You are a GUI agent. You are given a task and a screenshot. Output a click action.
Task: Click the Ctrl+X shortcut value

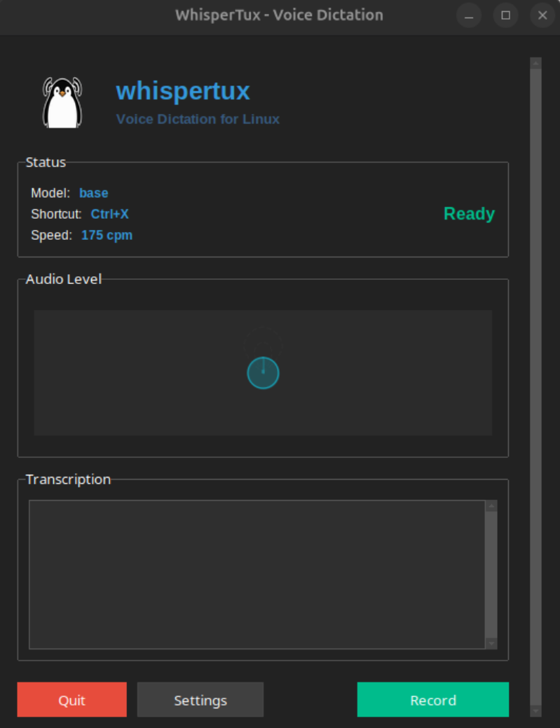(109, 214)
